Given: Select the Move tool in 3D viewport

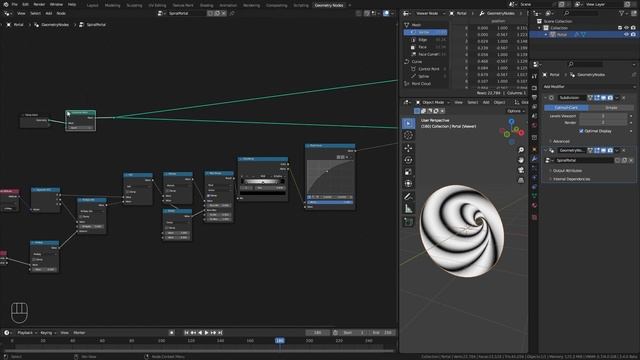Looking at the screenshot, I should 409,148.
